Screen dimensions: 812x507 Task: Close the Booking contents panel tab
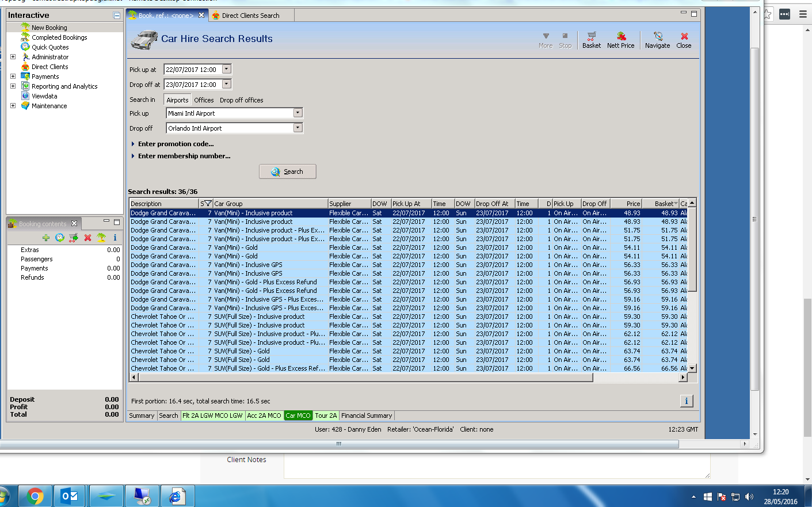[74, 224]
